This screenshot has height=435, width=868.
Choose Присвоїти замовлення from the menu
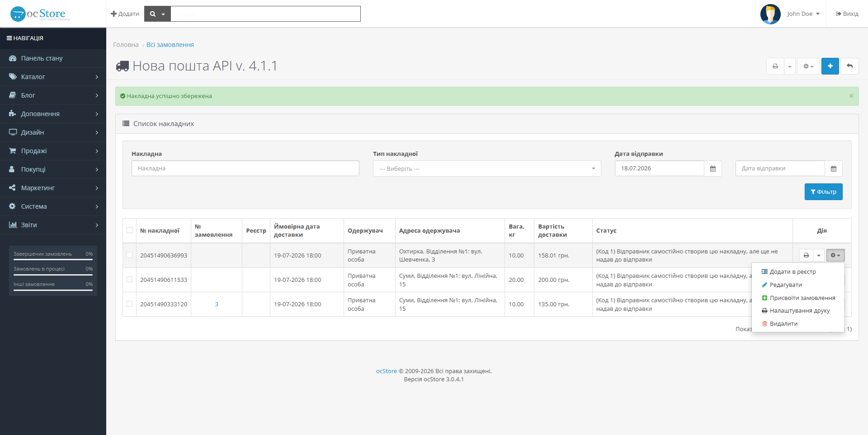tap(798, 298)
